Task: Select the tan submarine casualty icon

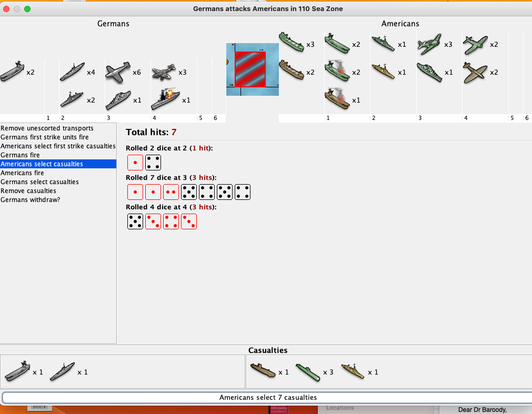Action: coord(262,372)
